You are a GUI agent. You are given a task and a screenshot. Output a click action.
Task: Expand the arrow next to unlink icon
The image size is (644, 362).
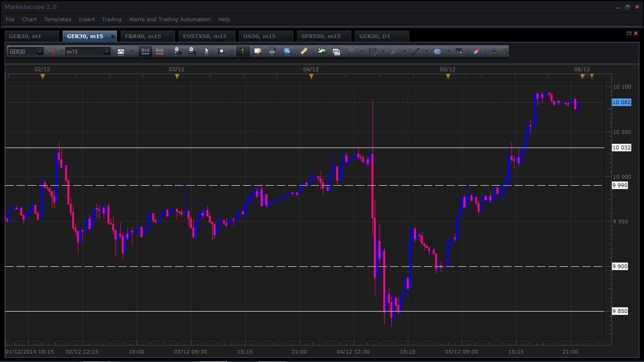coord(61,51)
